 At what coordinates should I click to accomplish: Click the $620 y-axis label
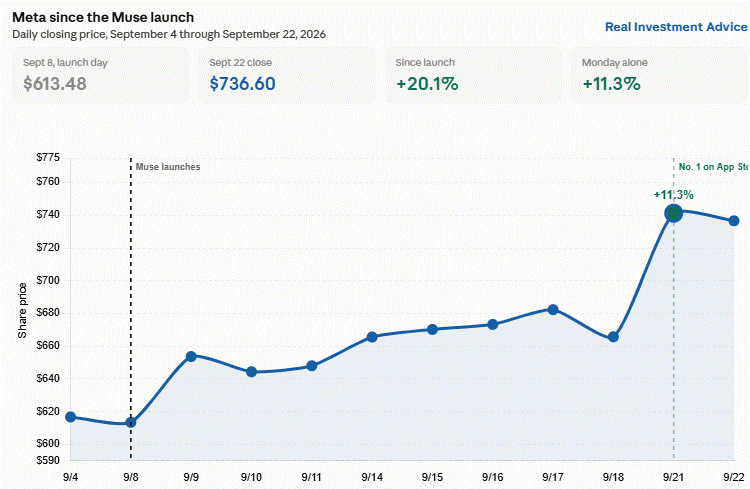point(48,411)
